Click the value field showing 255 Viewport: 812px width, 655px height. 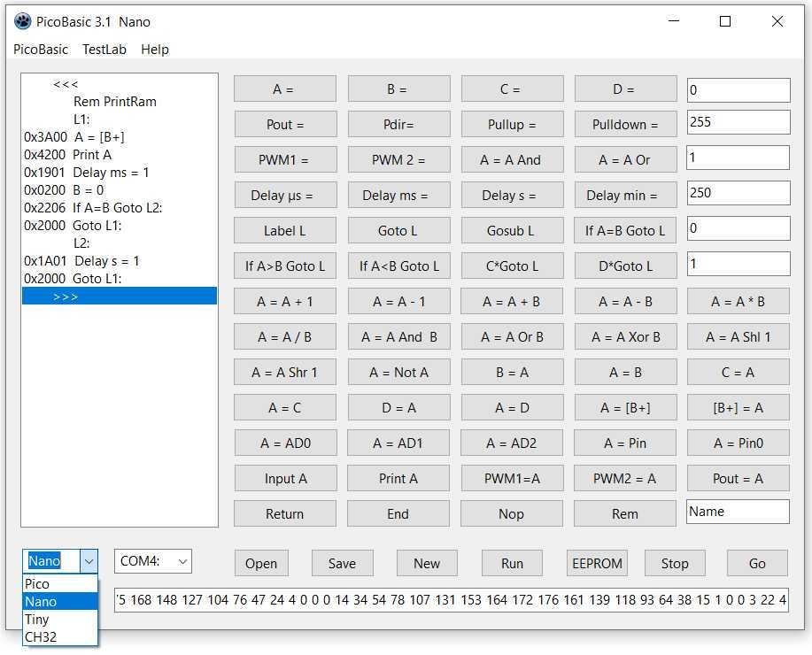(x=738, y=122)
